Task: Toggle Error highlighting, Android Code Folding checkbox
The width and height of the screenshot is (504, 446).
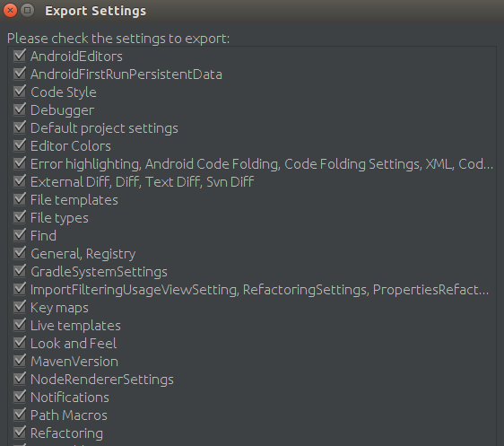Action: (x=20, y=163)
